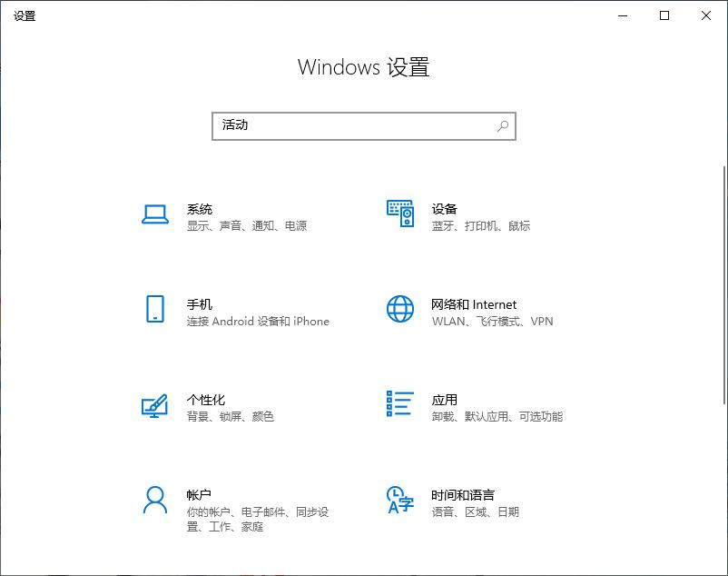Image resolution: width=728 pixels, height=576 pixels.
Task: Click the search box containing 活动
Action: 364,126
